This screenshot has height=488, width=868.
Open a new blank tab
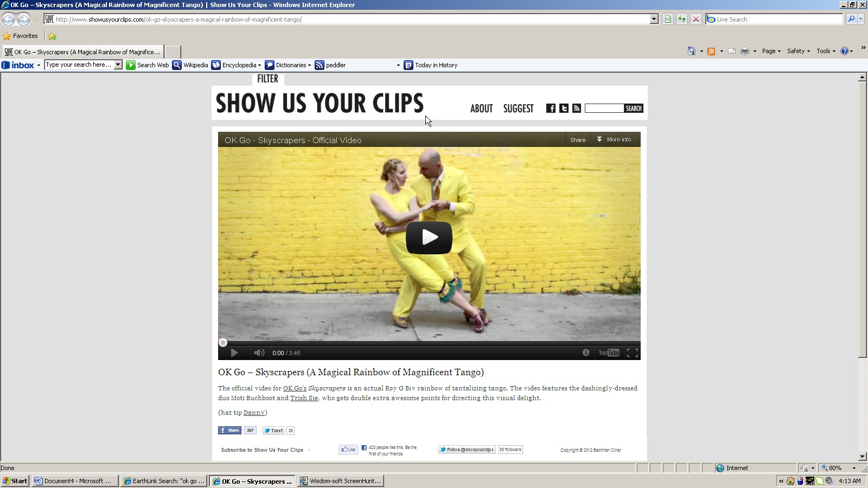click(x=173, y=52)
